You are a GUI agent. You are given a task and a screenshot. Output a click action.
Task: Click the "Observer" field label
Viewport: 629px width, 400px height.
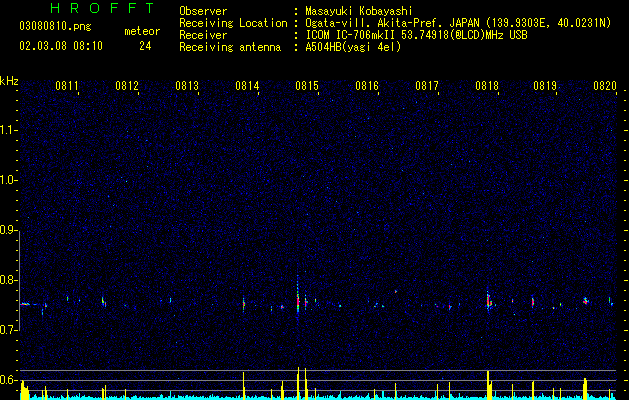203,11
